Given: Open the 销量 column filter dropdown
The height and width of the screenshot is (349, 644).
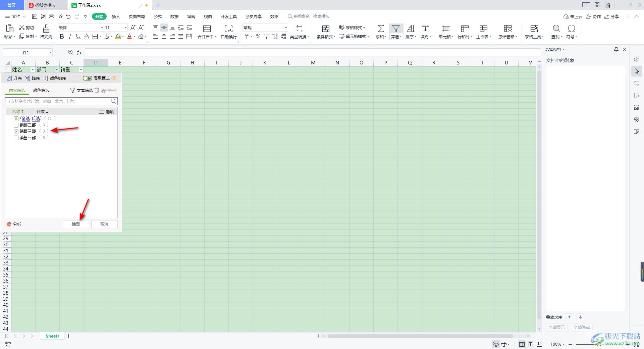Looking at the screenshot, I should point(81,69).
